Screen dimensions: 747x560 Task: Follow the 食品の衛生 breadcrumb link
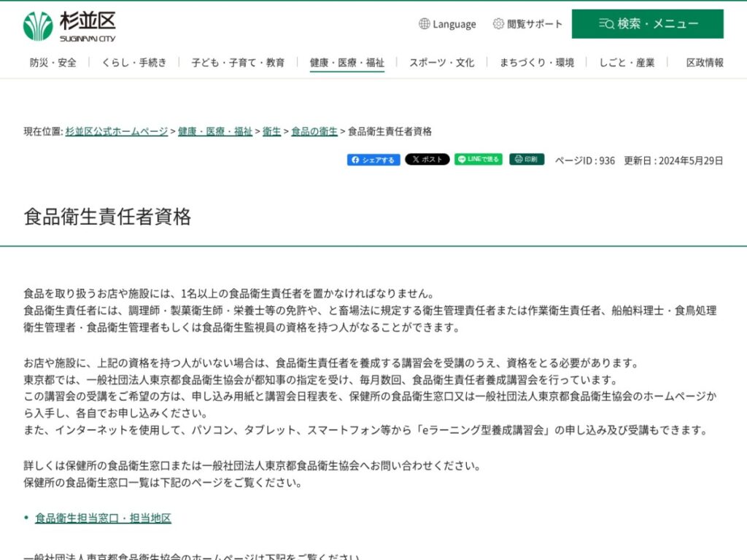coord(314,131)
